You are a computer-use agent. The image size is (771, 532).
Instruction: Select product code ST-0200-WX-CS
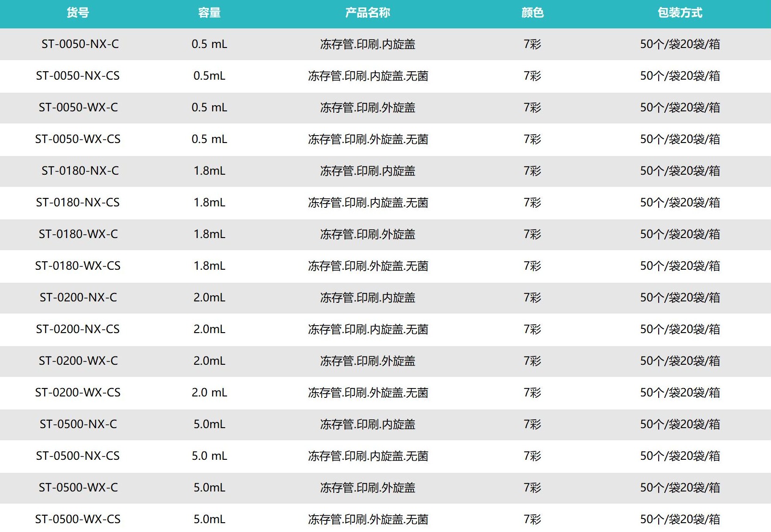pos(78,393)
